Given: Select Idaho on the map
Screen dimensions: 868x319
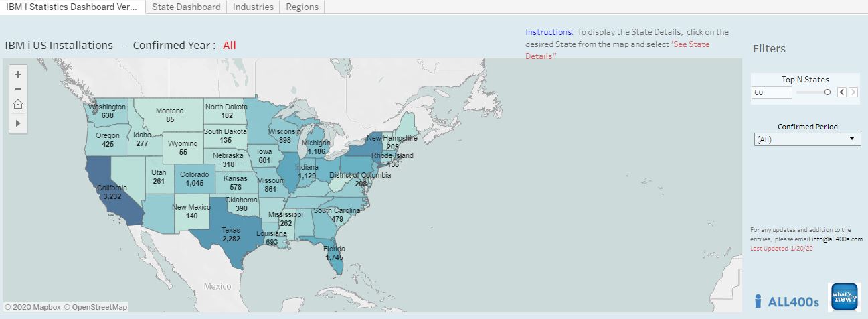Looking at the screenshot, I should [142, 139].
